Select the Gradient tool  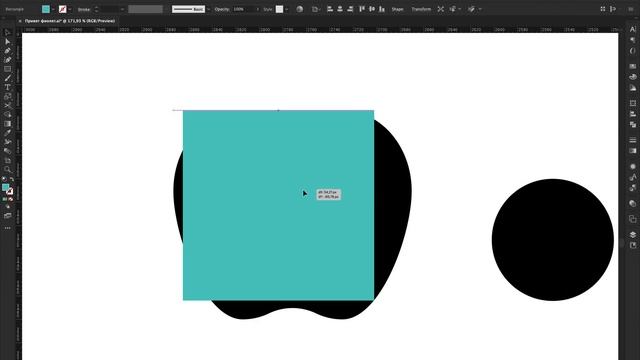pyautogui.click(x=7, y=124)
